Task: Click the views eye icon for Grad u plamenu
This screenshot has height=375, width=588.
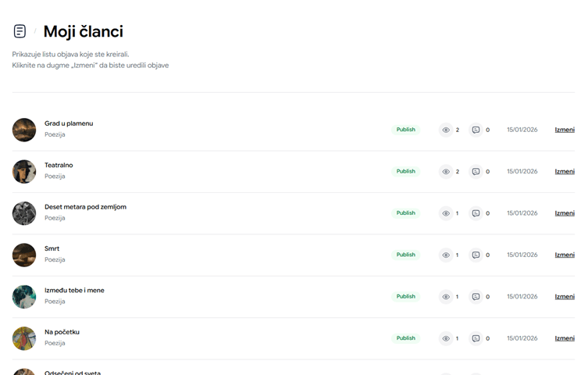Action: coord(446,130)
